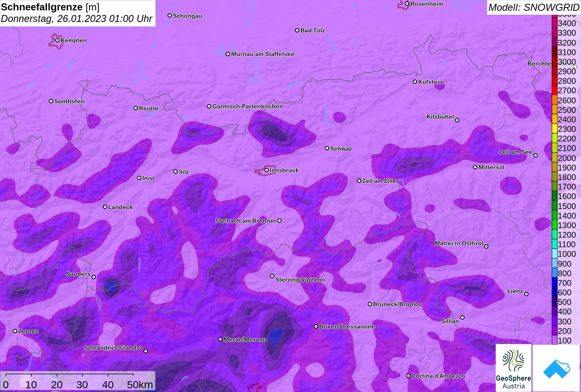Click the Garmisch-Partenkirchen label
The image size is (581, 392).
tap(248, 106)
